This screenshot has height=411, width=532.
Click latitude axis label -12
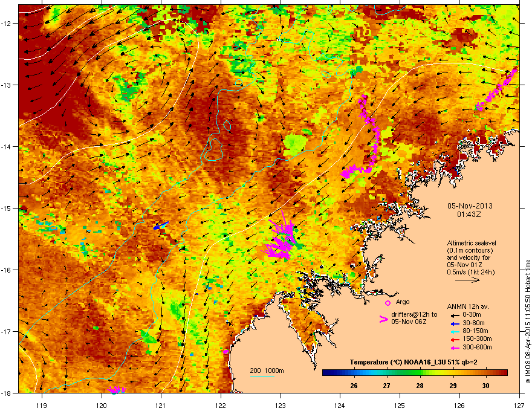(x=6, y=23)
